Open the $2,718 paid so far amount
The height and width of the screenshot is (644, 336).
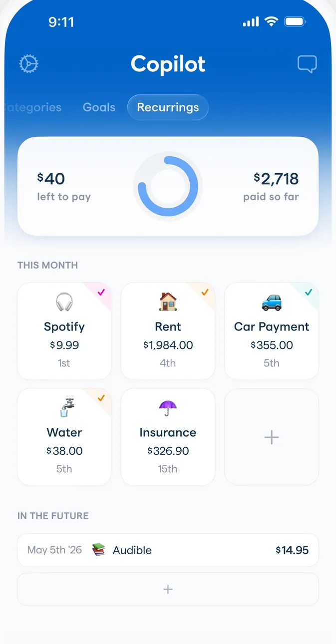(x=276, y=179)
